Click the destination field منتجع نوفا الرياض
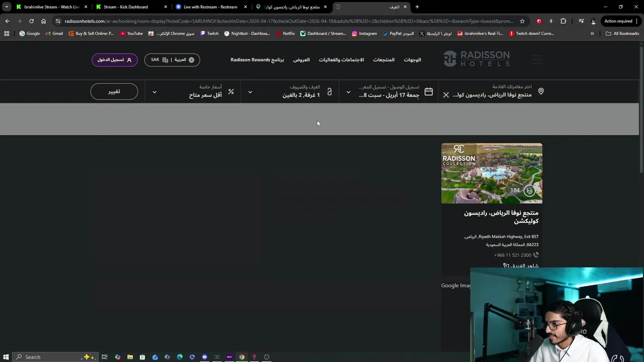This screenshot has width=644, height=362. tap(492, 95)
